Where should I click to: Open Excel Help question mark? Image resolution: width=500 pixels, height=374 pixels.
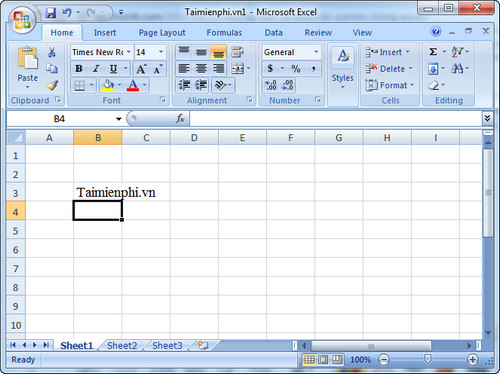click(435, 32)
